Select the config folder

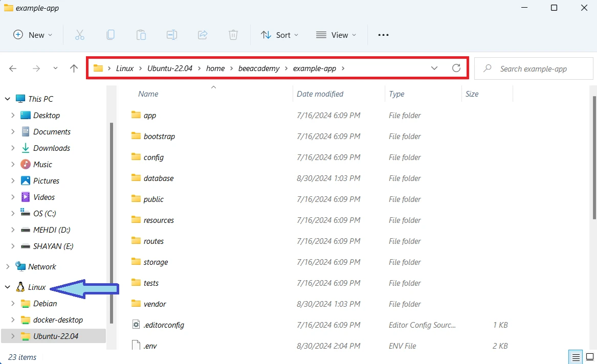coord(154,157)
